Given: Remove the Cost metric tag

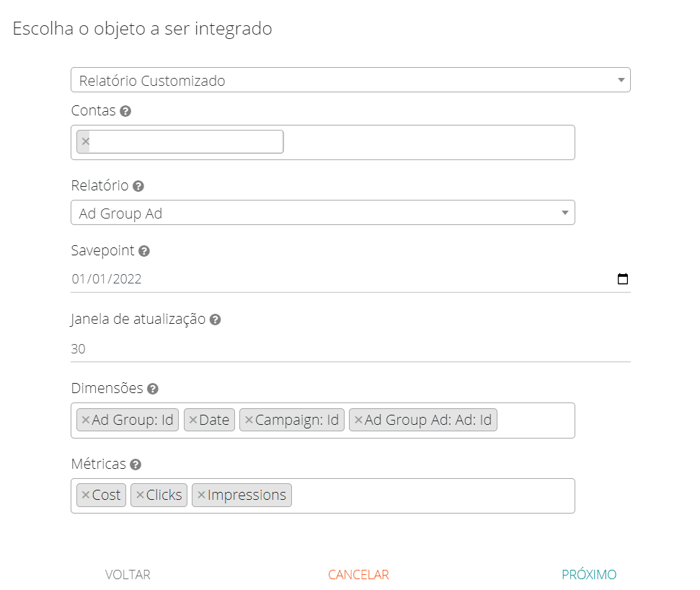Looking at the screenshot, I should 86,495.
